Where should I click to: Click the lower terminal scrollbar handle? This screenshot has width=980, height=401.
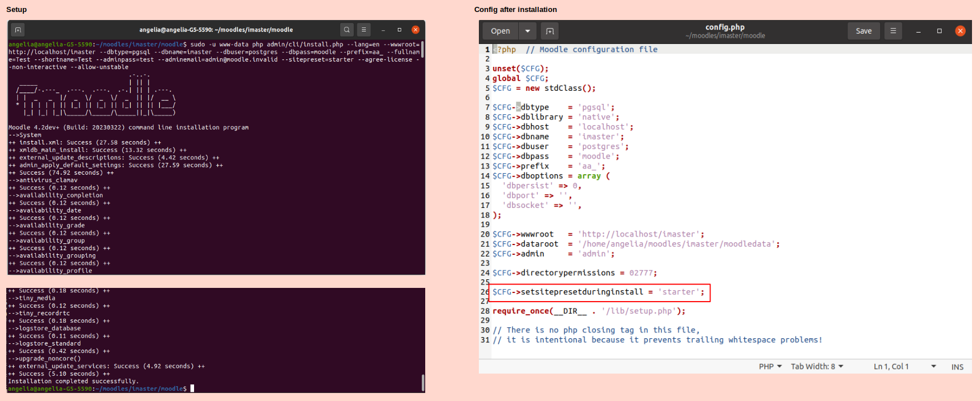pyautogui.click(x=422, y=383)
